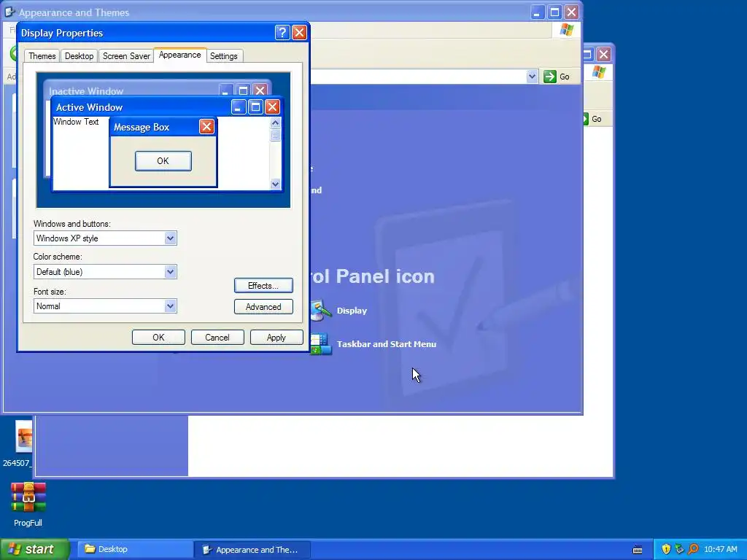
Task: Open the Display control panel icon
Action: (x=321, y=311)
